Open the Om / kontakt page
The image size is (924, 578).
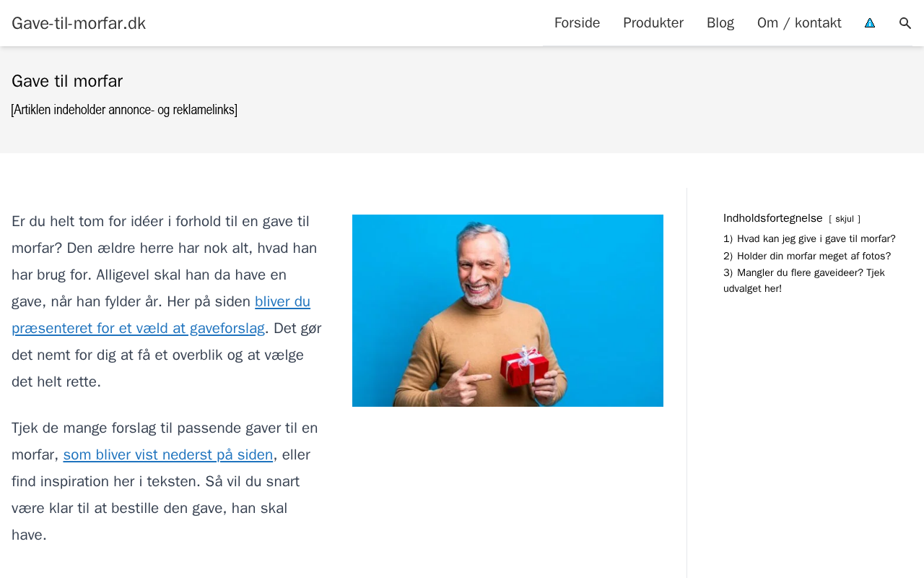799,23
